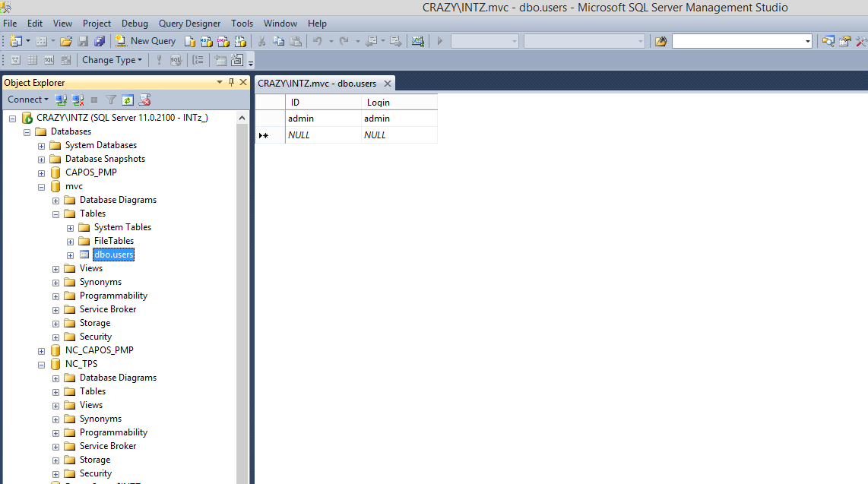The image size is (868, 484).
Task: Click the Redo arrow icon
Action: [344, 41]
